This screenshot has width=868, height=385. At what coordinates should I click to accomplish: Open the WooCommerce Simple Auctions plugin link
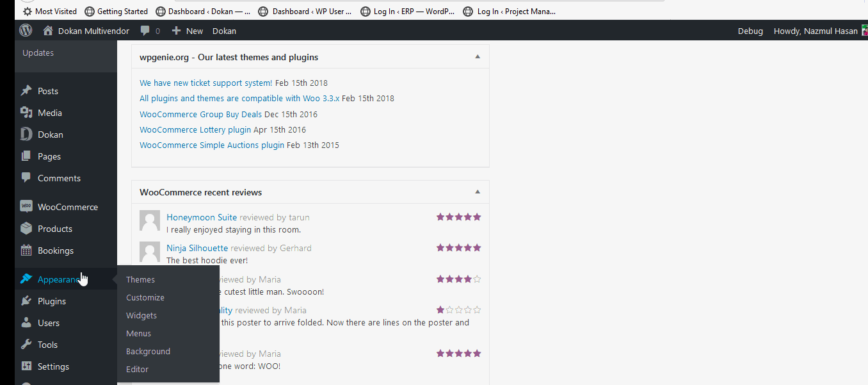pyautogui.click(x=212, y=145)
